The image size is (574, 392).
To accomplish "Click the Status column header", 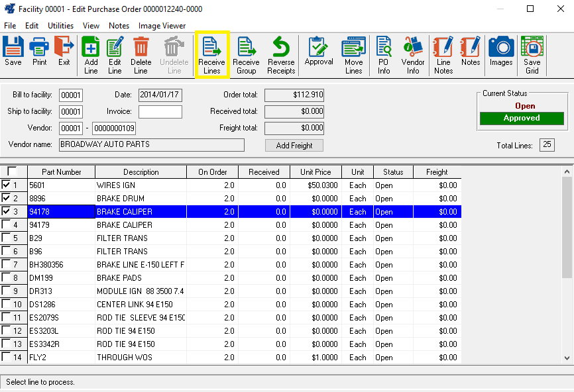I will coord(393,172).
